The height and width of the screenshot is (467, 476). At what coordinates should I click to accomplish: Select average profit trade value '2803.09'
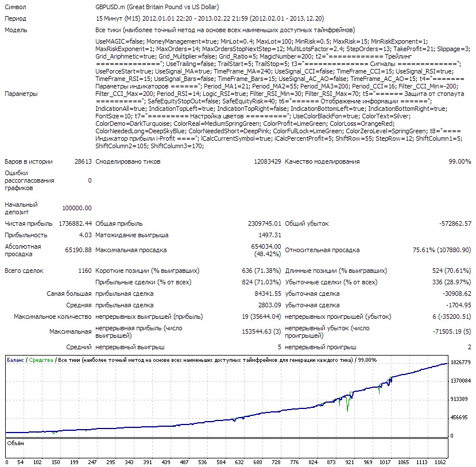(x=270, y=306)
